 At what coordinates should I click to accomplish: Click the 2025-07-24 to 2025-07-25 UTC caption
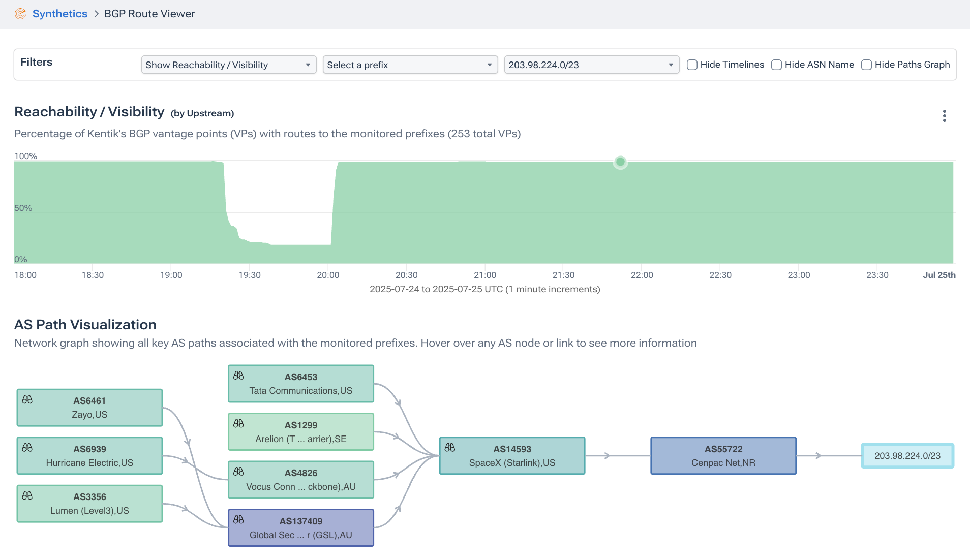coord(485,289)
